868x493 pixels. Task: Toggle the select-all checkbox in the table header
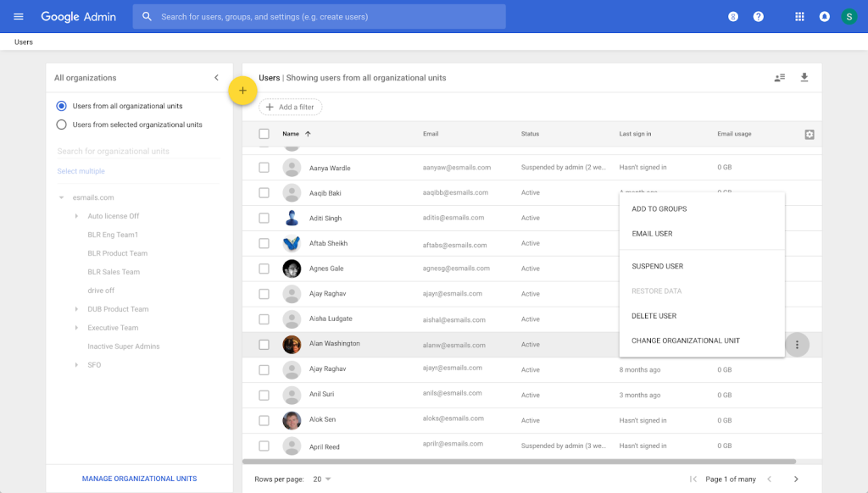coord(265,134)
